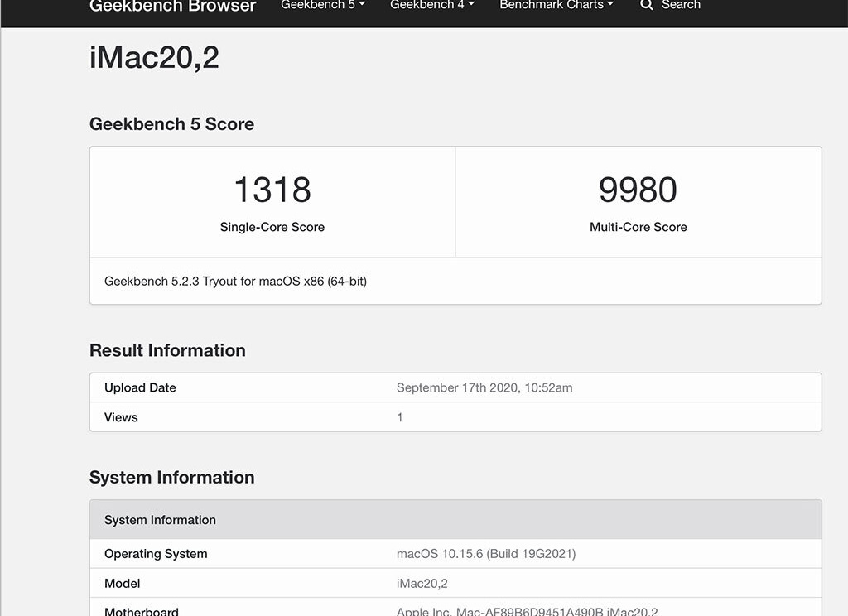Screen dimensions: 848x616
Task: Click the 1318 single-core score number
Action: click(272, 190)
